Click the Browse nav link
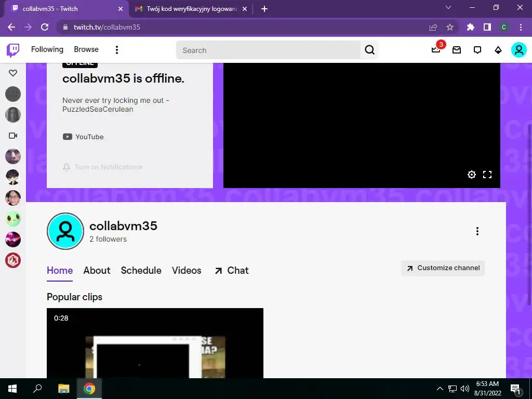Image resolution: width=532 pixels, height=399 pixels. (x=86, y=49)
